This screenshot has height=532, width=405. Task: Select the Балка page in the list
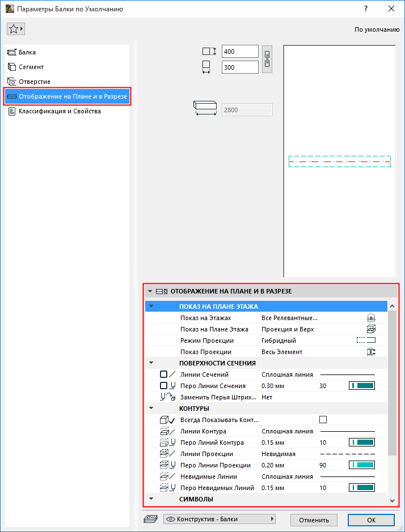(67, 52)
